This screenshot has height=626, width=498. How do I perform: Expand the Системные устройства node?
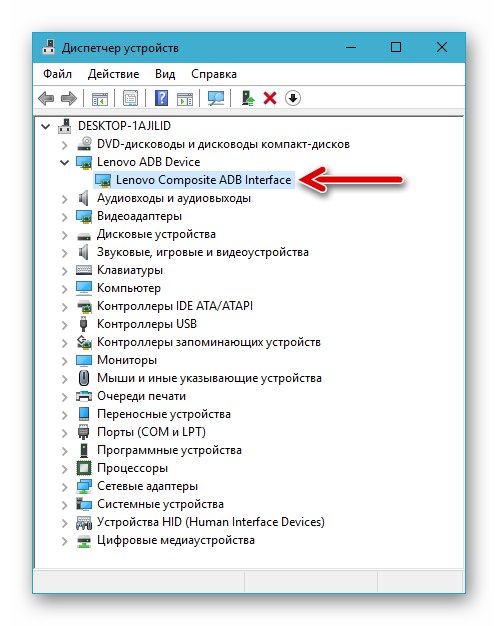point(65,505)
